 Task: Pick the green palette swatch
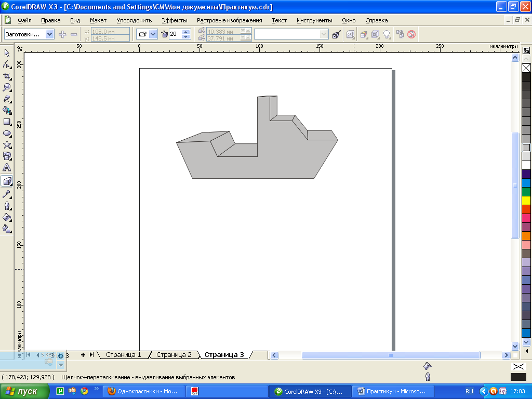point(526,192)
